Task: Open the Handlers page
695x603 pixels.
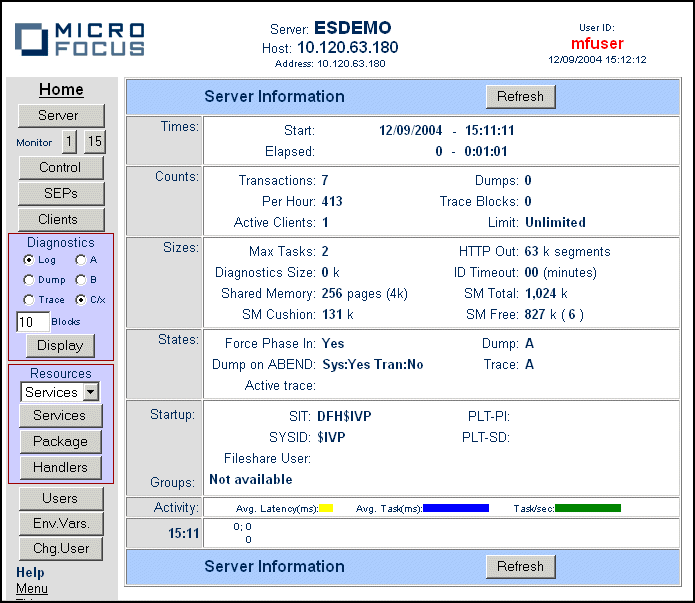Action: [x=61, y=467]
